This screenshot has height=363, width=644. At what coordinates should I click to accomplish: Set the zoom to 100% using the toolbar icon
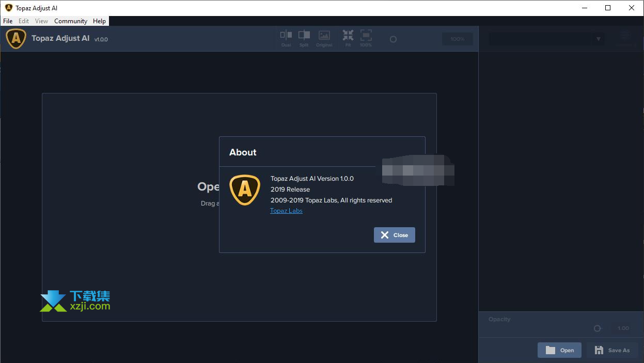[x=366, y=38]
